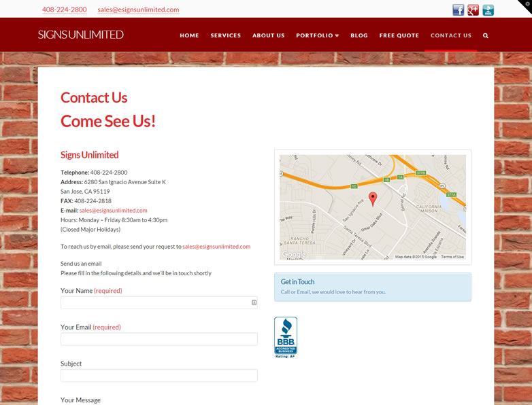
Task: Click into the Subject input field
Action: click(x=159, y=375)
